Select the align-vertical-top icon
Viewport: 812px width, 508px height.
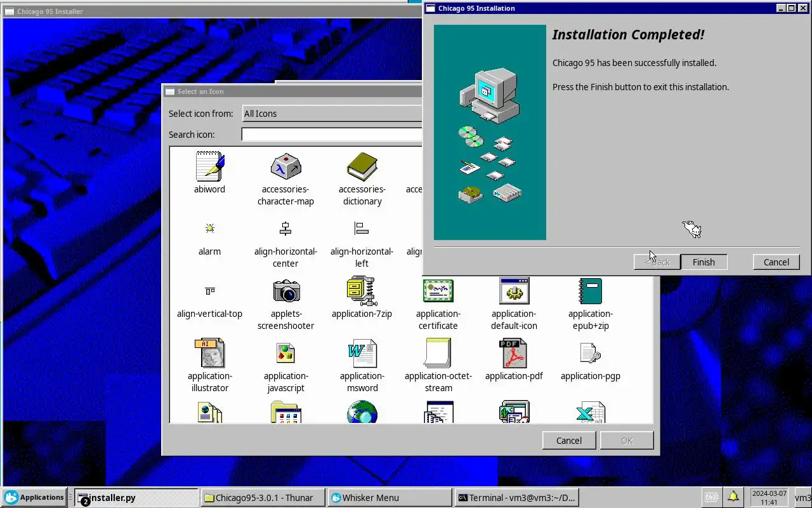tap(209, 291)
